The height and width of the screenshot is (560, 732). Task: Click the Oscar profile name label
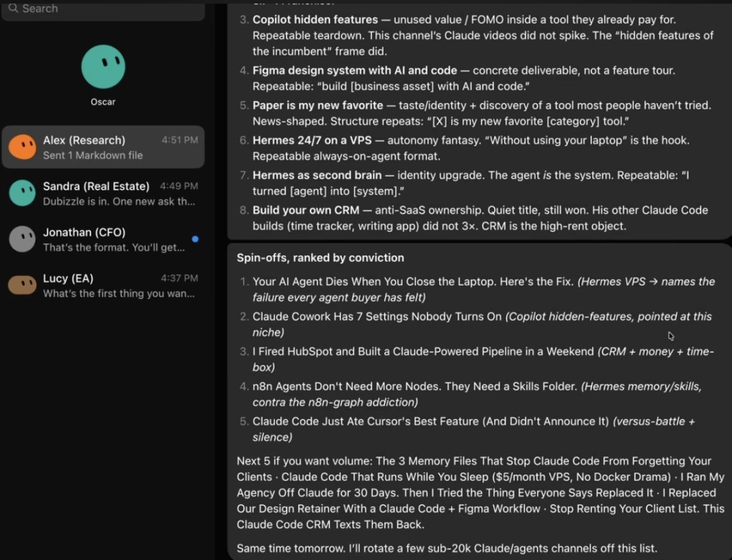pyautogui.click(x=103, y=102)
